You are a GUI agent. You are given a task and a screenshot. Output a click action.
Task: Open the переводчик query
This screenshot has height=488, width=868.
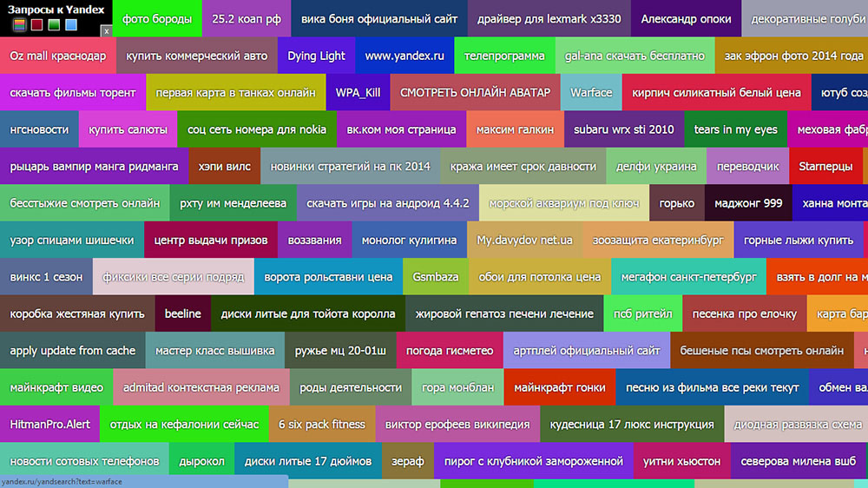[748, 166]
